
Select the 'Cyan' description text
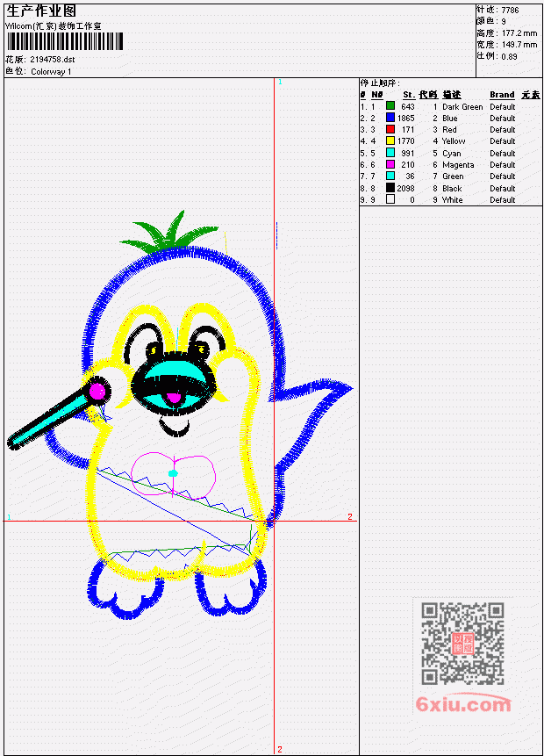[x=452, y=154]
